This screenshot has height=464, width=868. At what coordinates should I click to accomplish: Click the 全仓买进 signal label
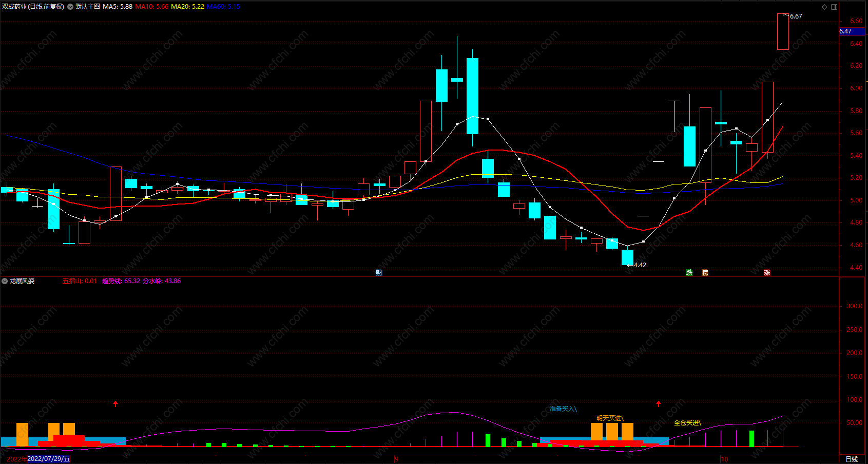pyautogui.click(x=687, y=423)
